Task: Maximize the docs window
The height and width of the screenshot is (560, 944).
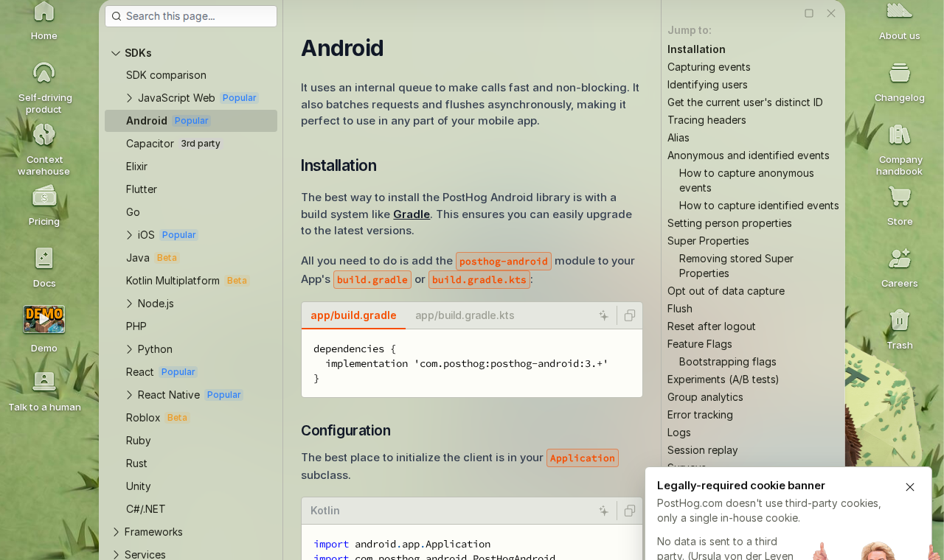Action: 809,13
